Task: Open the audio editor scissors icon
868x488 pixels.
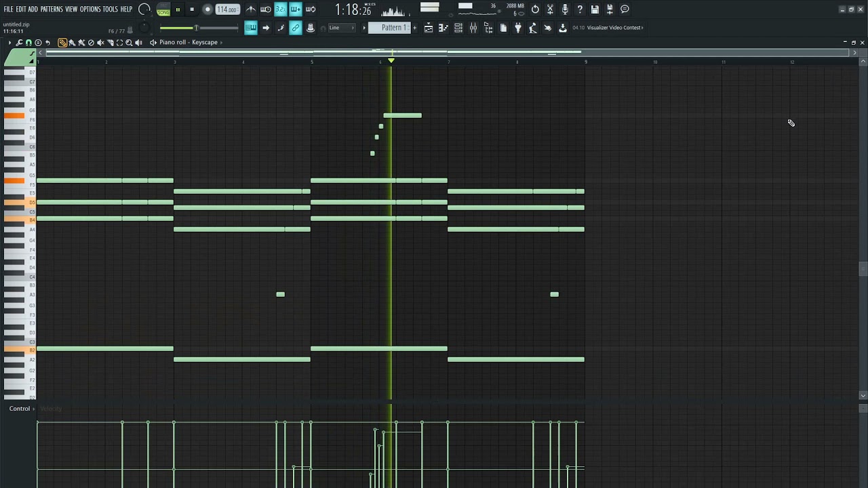Action: [550, 9]
